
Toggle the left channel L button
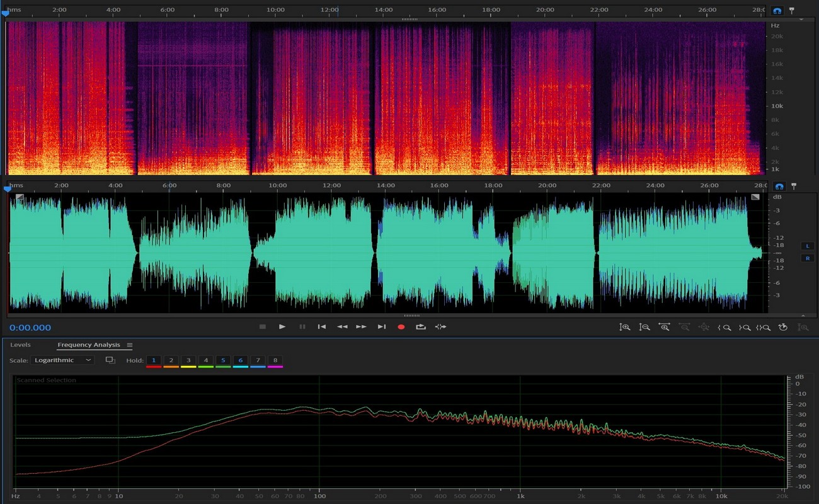point(807,246)
